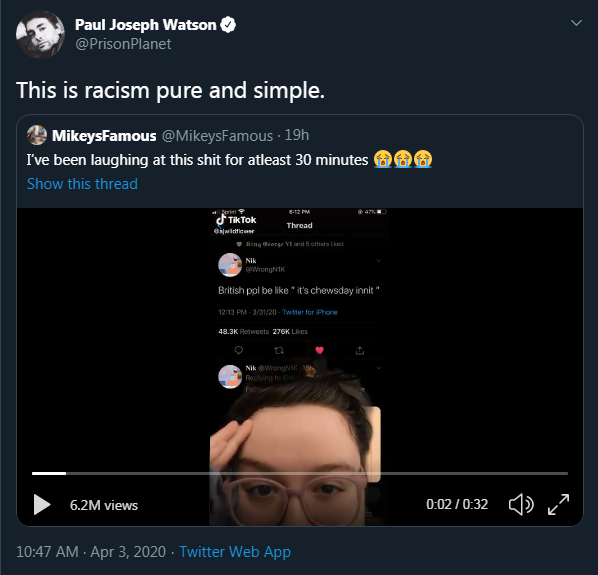The image size is (598, 575).
Task: Open Paul Joseph Watson's display name
Action: (146, 25)
